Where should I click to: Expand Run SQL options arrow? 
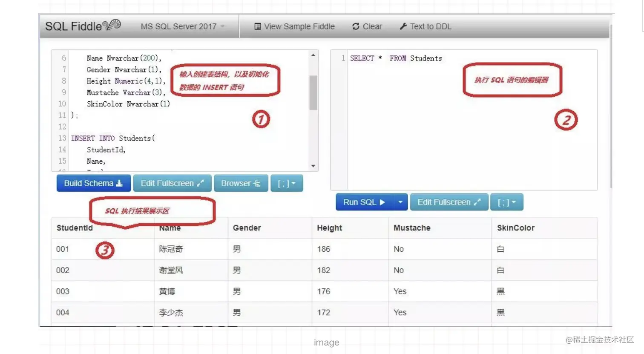coord(400,202)
